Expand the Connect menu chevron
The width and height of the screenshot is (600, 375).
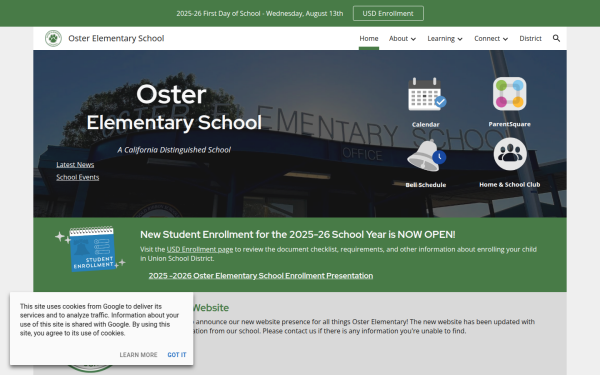click(x=505, y=39)
